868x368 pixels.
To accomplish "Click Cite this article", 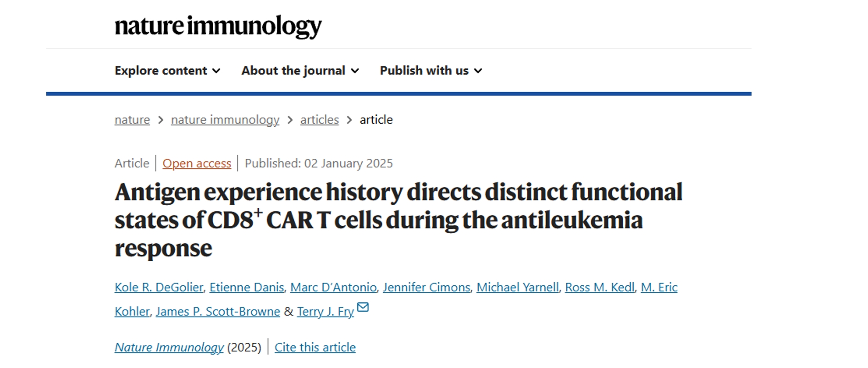I will pos(315,347).
